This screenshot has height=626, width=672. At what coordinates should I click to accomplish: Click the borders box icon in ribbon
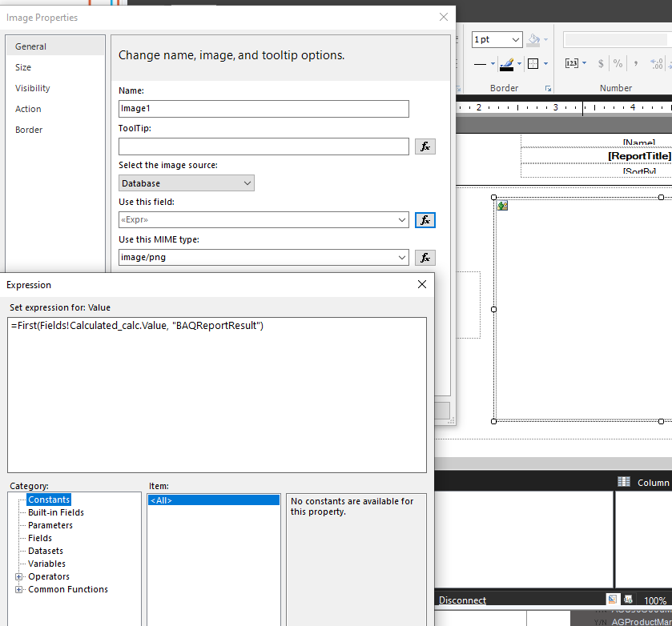coord(533,64)
